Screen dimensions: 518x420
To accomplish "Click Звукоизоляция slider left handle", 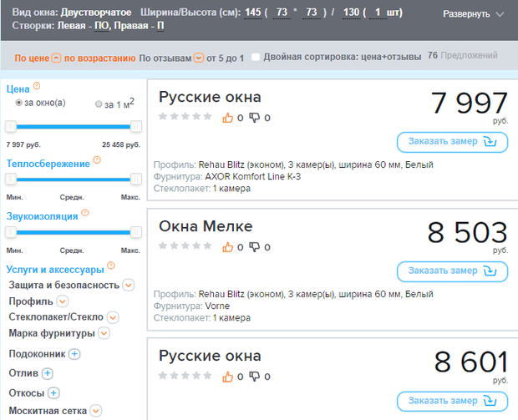I will pos(11,232).
